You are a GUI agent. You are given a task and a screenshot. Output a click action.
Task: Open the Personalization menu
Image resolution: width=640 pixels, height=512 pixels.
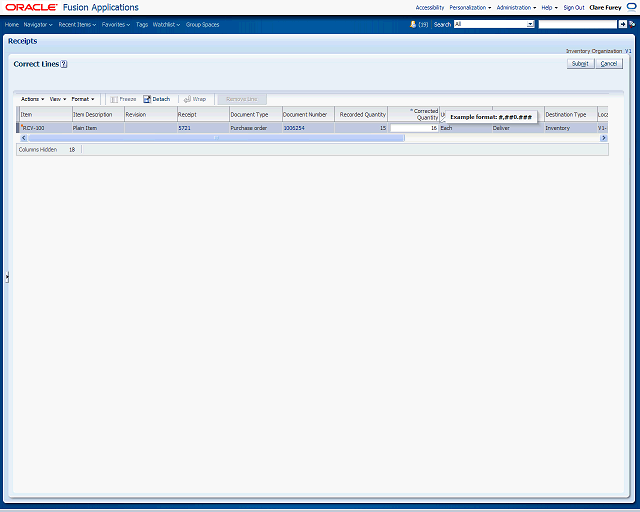[x=470, y=7]
